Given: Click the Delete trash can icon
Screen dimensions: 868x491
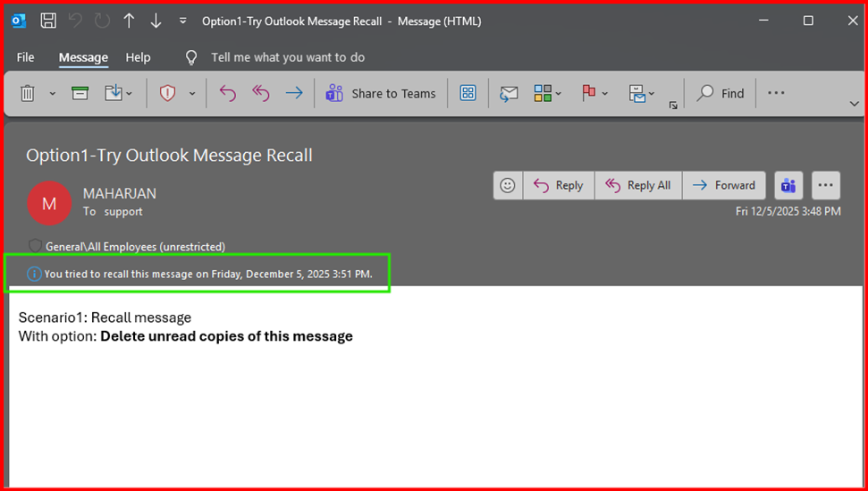Looking at the screenshot, I should click(28, 93).
